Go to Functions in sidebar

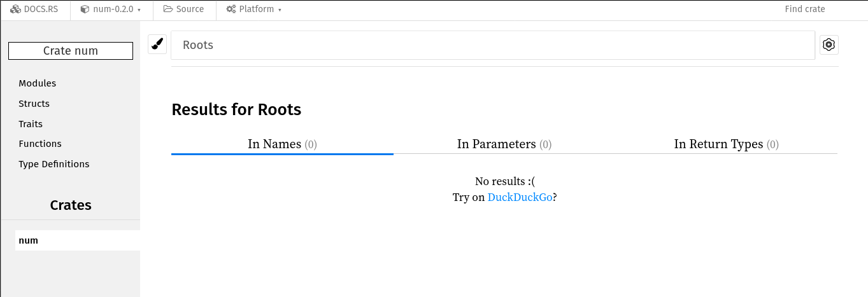40,144
